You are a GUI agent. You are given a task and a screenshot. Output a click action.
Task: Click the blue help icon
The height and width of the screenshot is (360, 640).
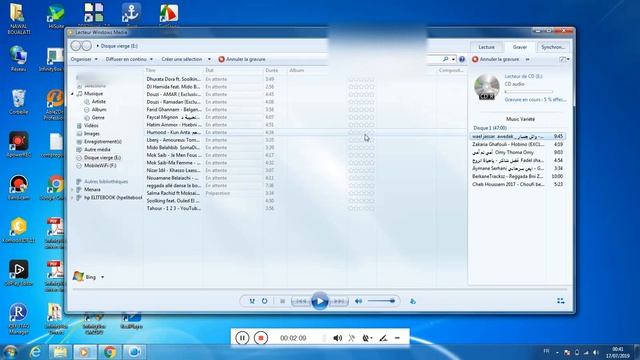click(x=462, y=59)
